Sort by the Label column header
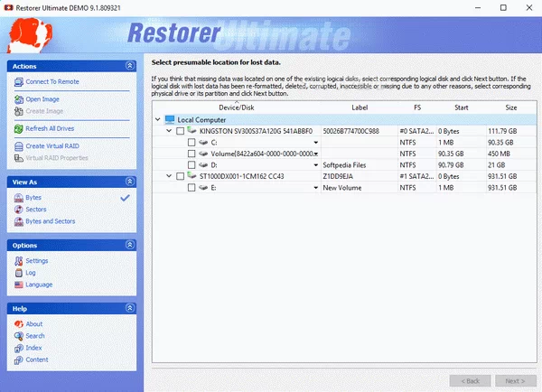 (x=360, y=107)
